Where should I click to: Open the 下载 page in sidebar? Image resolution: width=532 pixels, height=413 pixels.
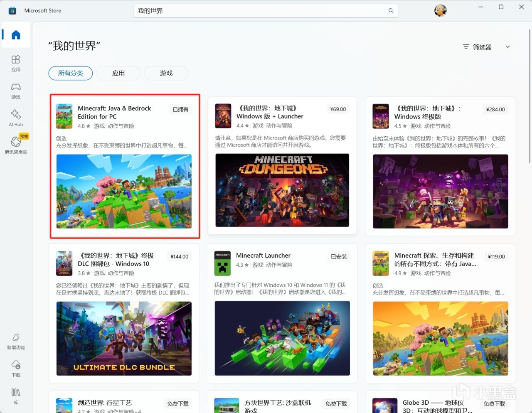pyautogui.click(x=16, y=369)
